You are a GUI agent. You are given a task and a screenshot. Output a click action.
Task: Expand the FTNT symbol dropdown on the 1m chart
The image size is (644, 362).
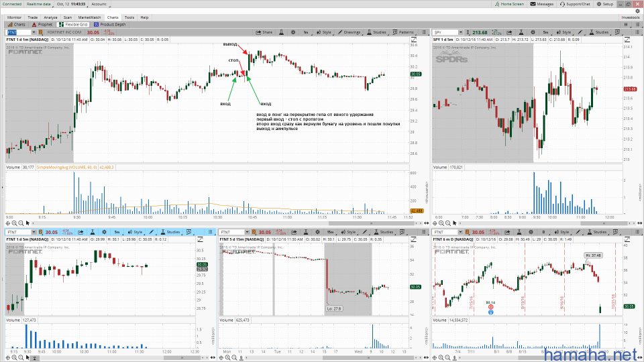pyautogui.click(x=34, y=32)
